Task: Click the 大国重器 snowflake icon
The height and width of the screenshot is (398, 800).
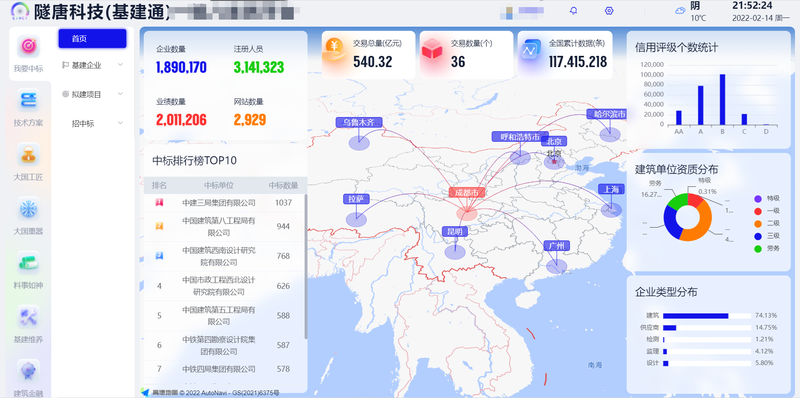Action: 29,209
